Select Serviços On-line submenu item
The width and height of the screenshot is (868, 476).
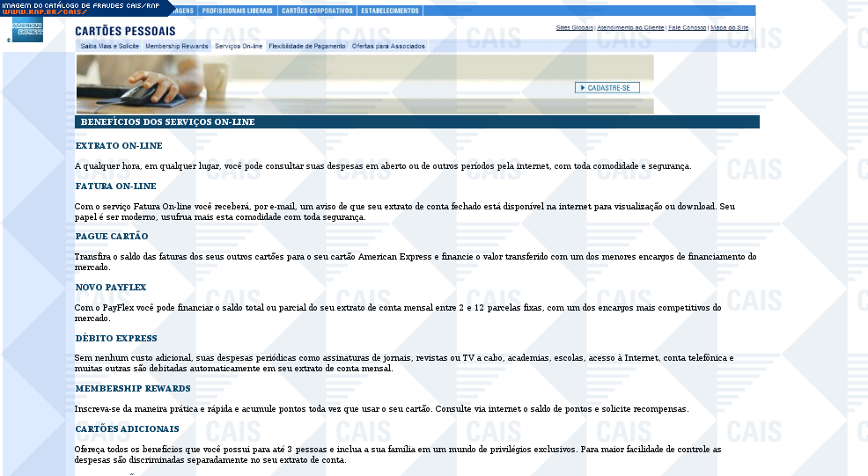click(x=239, y=46)
